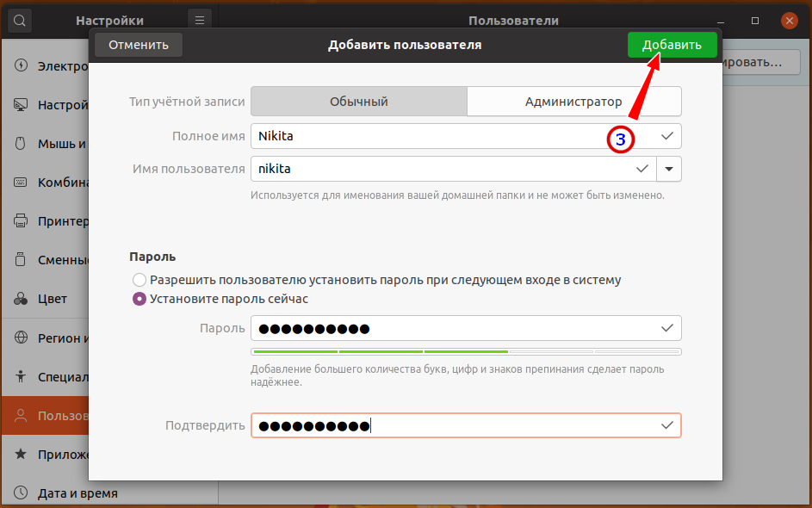Select 'Администратор' account type
This screenshot has width=812, height=508.
[573, 102]
